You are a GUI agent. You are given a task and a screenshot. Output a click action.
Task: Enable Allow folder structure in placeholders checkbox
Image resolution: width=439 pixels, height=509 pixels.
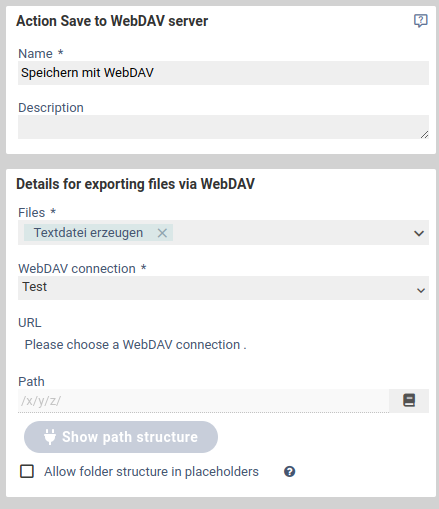[27, 471]
